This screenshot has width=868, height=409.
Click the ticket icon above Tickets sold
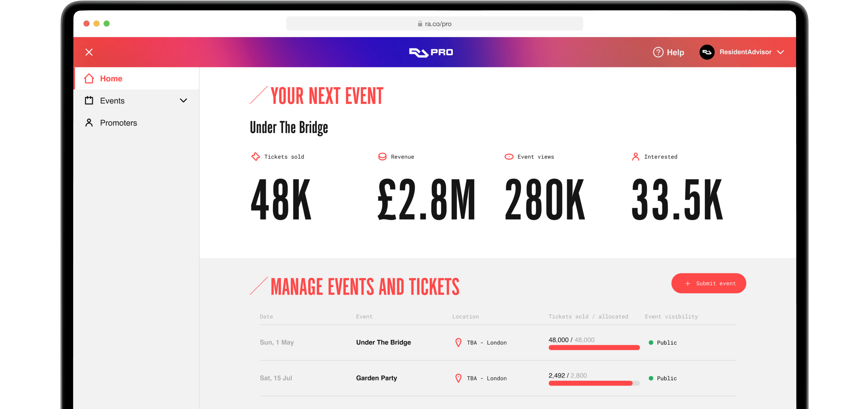255,157
